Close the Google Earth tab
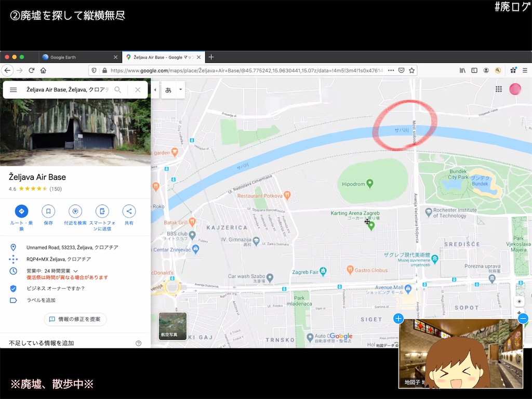This screenshot has width=532, height=399. [x=115, y=57]
